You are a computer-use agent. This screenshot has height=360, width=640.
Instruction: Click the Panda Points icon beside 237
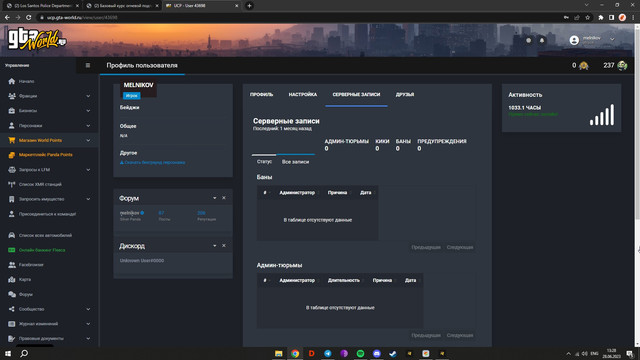(x=622, y=65)
